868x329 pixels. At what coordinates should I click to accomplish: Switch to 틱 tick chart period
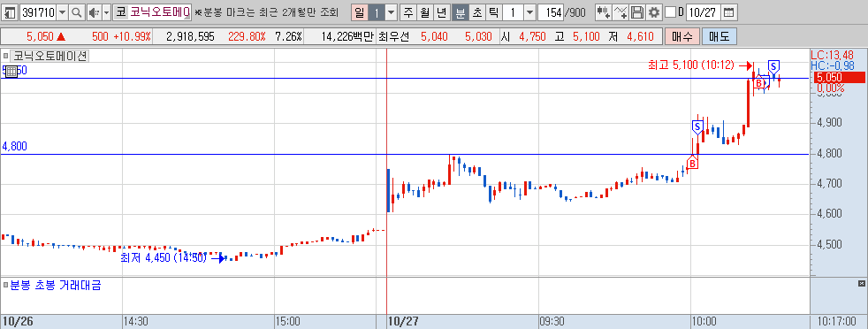[x=493, y=11]
